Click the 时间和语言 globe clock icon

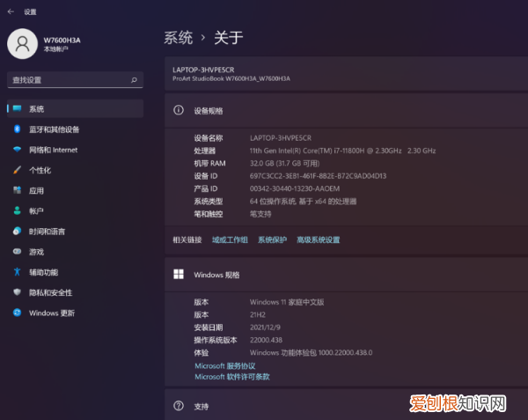point(18,231)
